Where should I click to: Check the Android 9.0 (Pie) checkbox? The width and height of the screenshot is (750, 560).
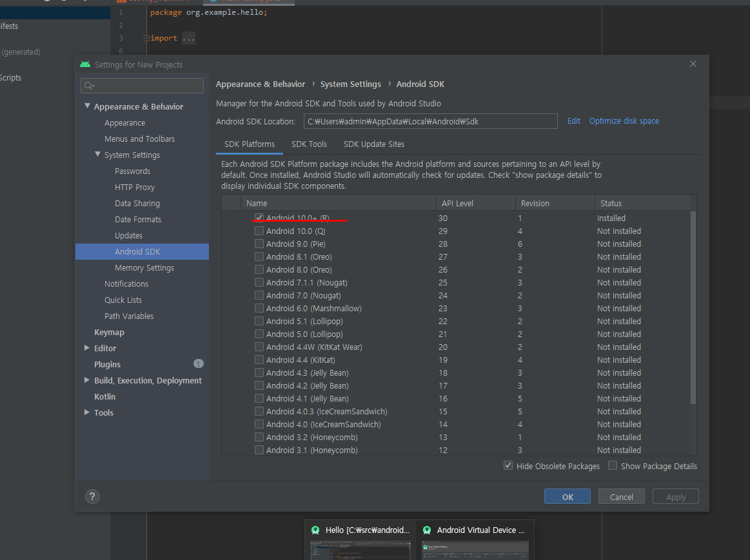tap(259, 244)
